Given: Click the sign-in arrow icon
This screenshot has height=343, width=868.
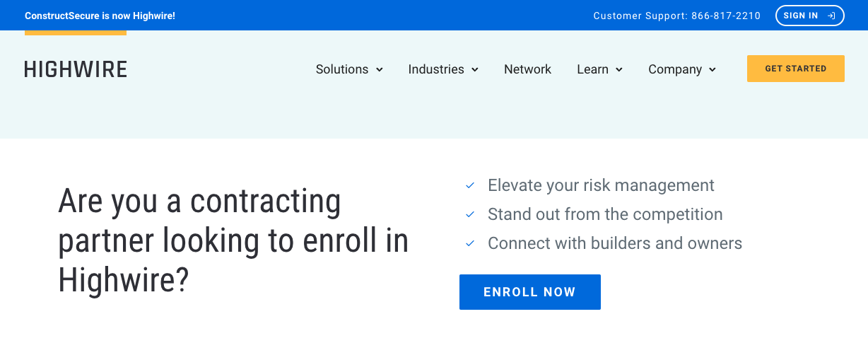Looking at the screenshot, I should click(x=831, y=16).
